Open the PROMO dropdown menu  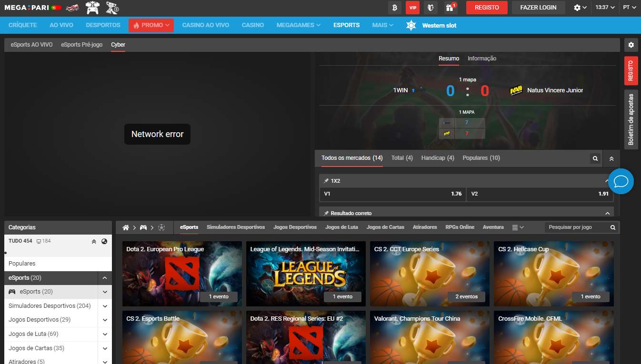[x=151, y=25]
